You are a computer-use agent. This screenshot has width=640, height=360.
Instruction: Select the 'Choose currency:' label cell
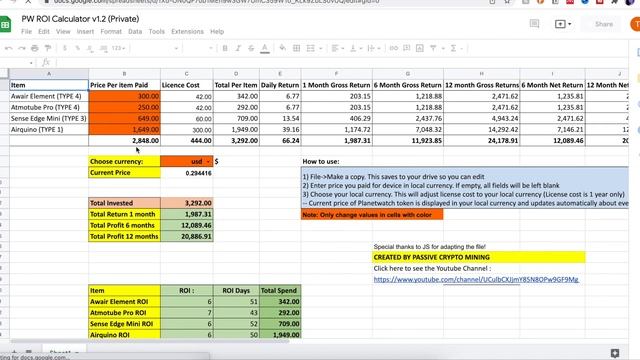click(x=124, y=162)
